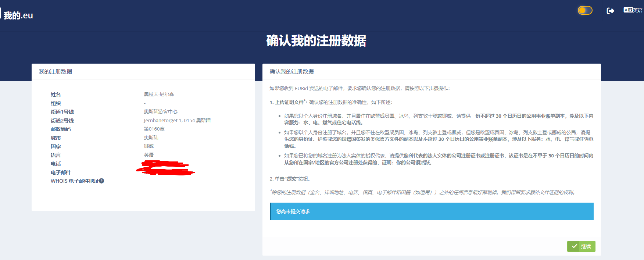Click the WHOIS email help question mark

102,181
